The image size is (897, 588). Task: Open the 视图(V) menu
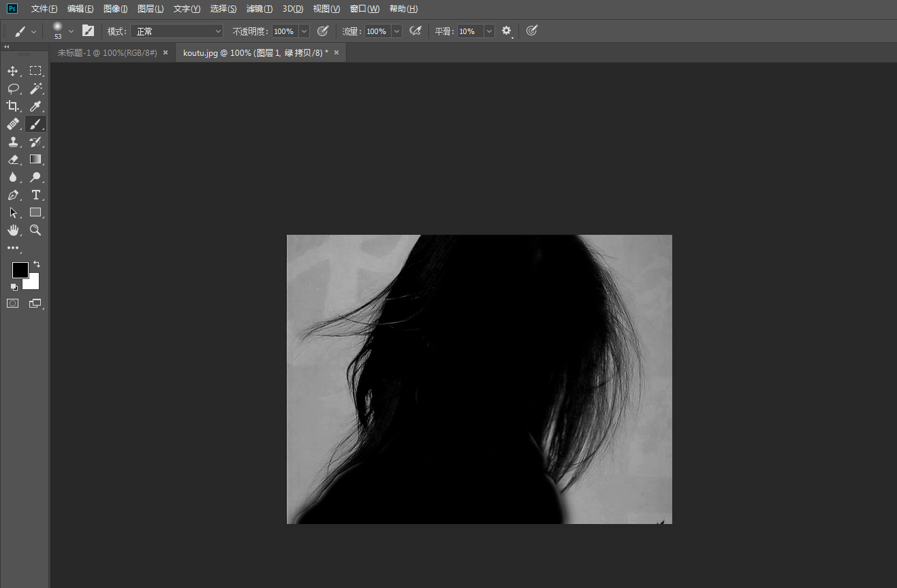pyautogui.click(x=326, y=9)
